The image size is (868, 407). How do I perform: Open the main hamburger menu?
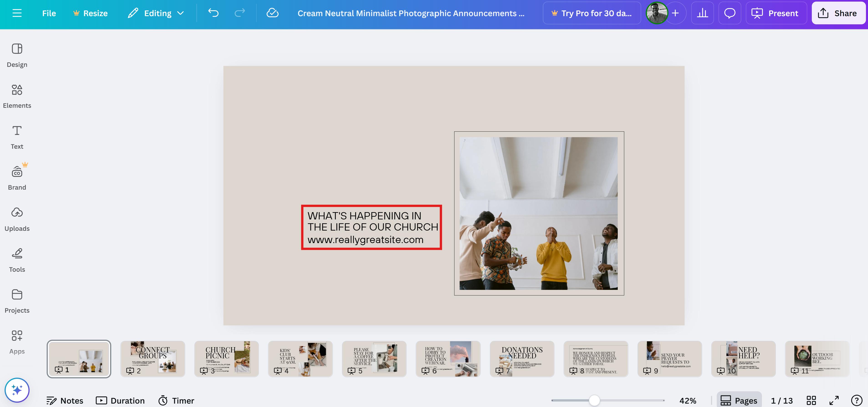click(x=17, y=13)
